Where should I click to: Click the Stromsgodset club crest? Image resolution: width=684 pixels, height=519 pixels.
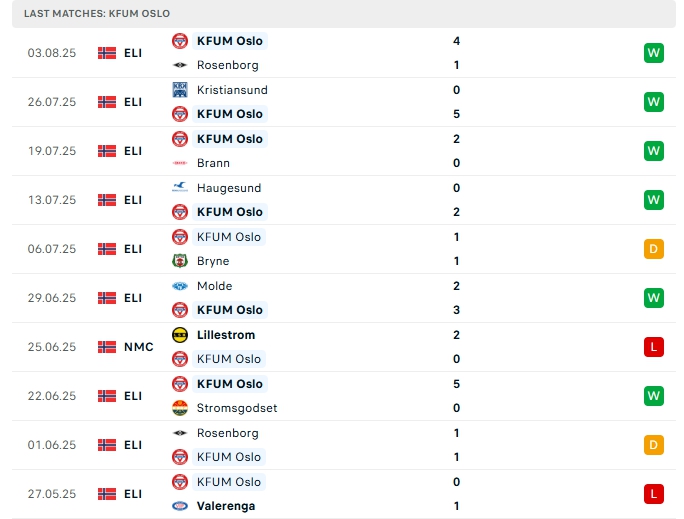tap(180, 408)
